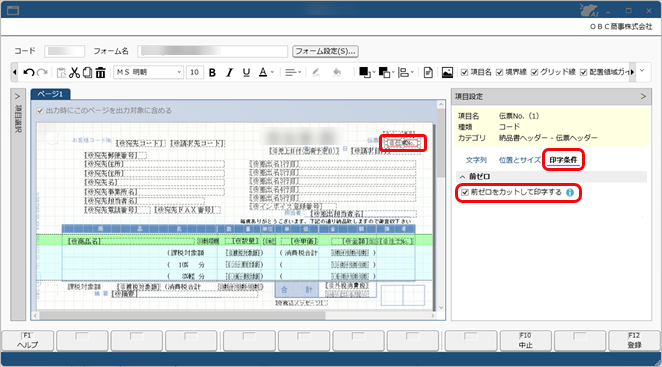Image resolution: width=662 pixels, height=367 pixels.
Task: Click the text alignment icon
Action: click(x=290, y=73)
